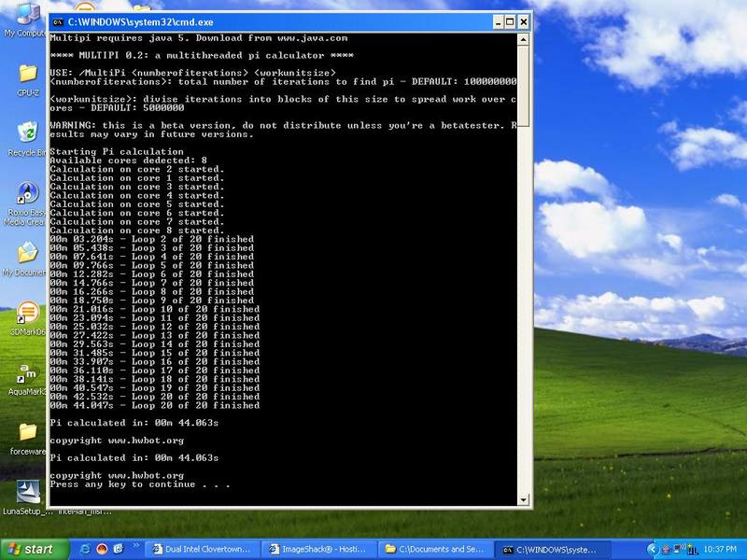Select Roxio Easy Media Creator shortcut
The height and width of the screenshot is (560, 747).
[26, 203]
